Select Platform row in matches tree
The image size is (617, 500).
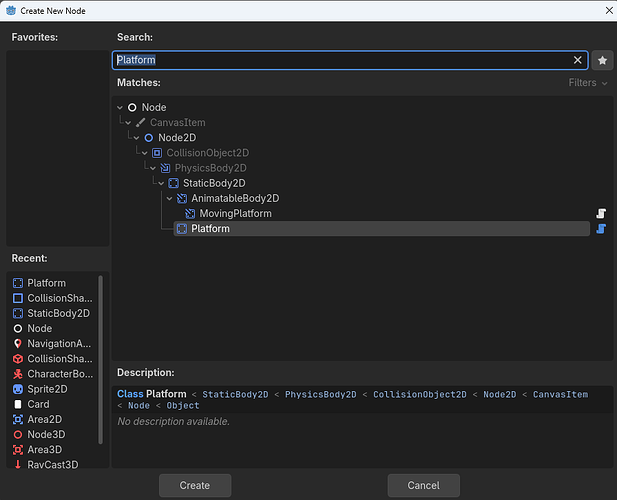click(382, 229)
